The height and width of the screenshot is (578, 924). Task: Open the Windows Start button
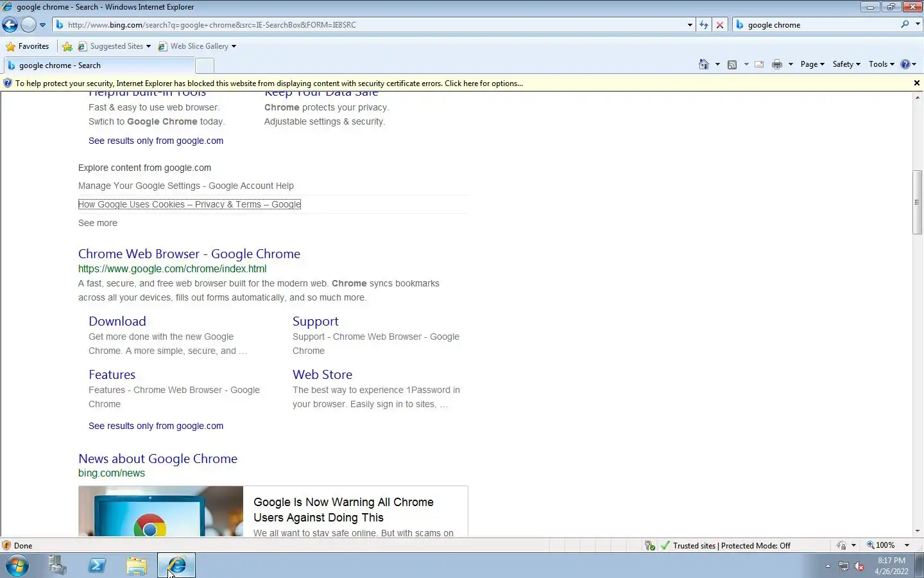click(x=18, y=566)
